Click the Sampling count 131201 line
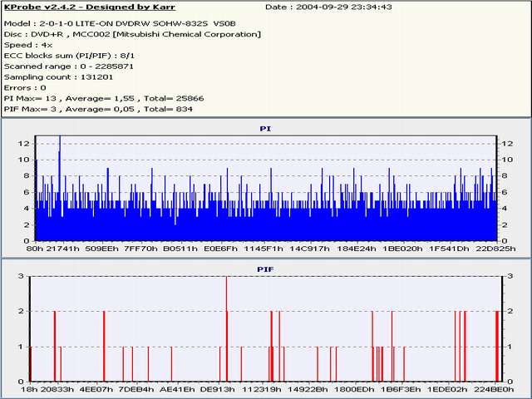532x399 pixels. coord(55,76)
